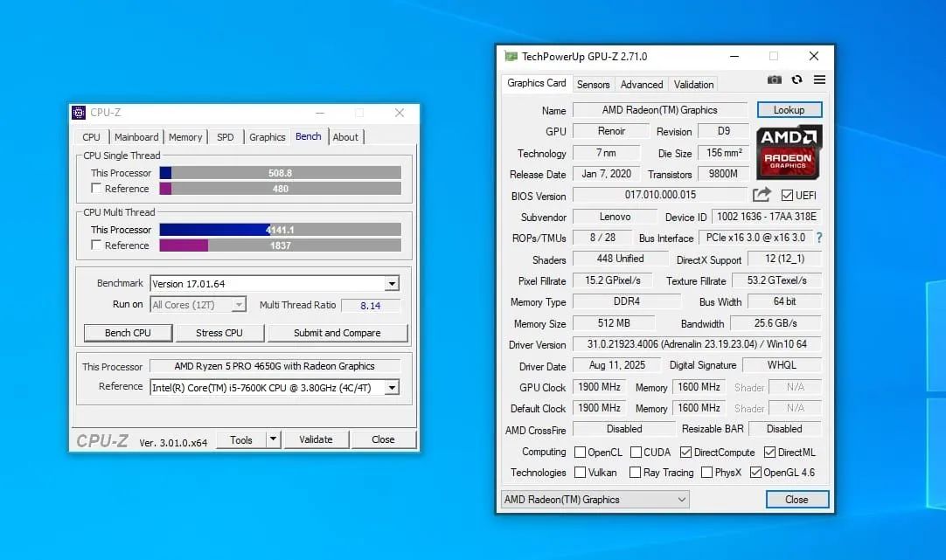
Task: Click the Close button in CPU-Z
Action: 383,439
